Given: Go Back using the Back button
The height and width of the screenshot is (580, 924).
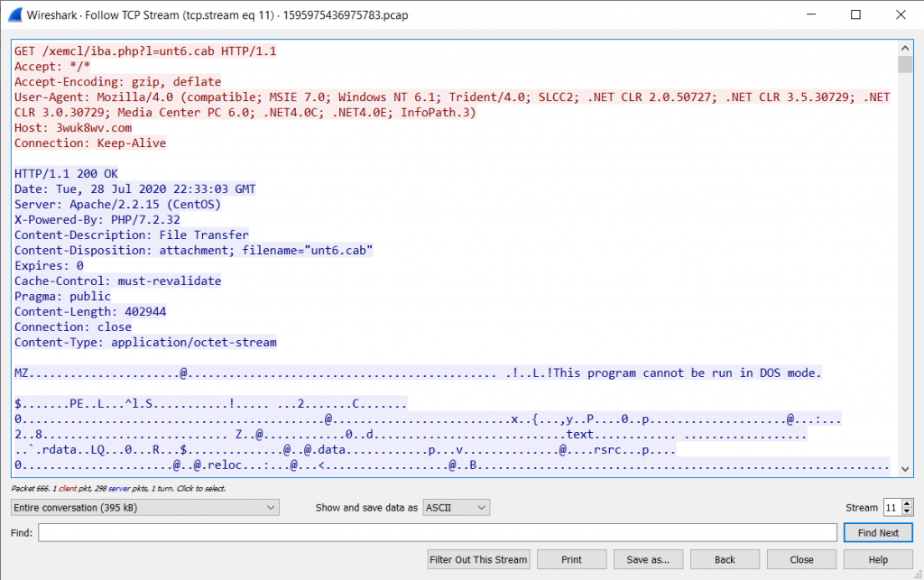Looking at the screenshot, I should tap(725, 559).
